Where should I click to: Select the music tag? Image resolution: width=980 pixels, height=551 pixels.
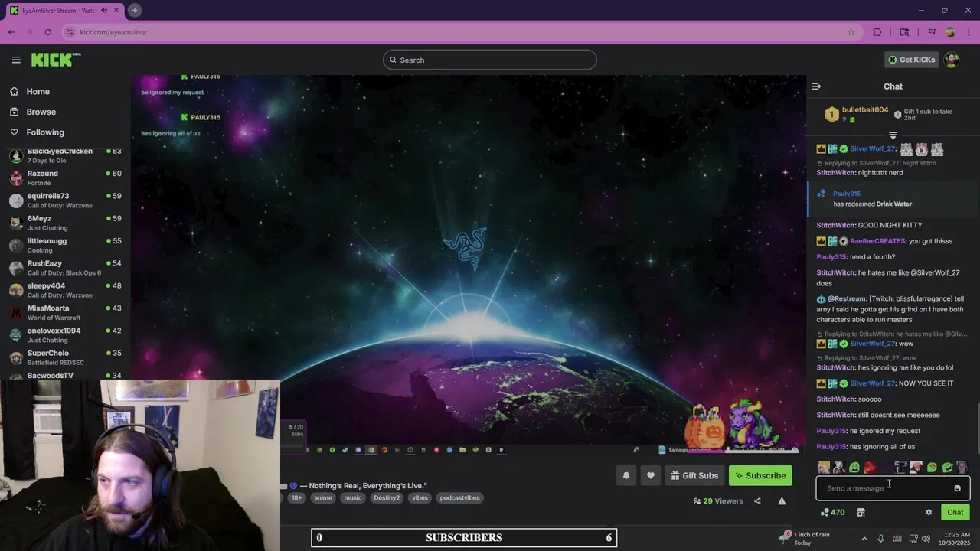(x=353, y=498)
